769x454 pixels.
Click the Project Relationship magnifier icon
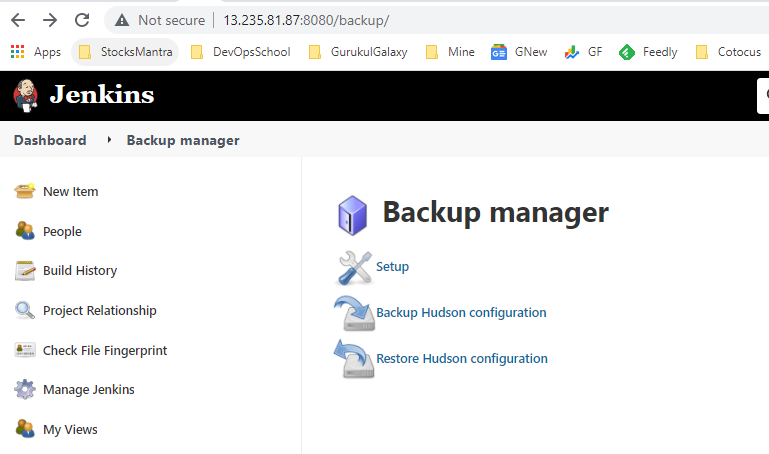point(25,310)
